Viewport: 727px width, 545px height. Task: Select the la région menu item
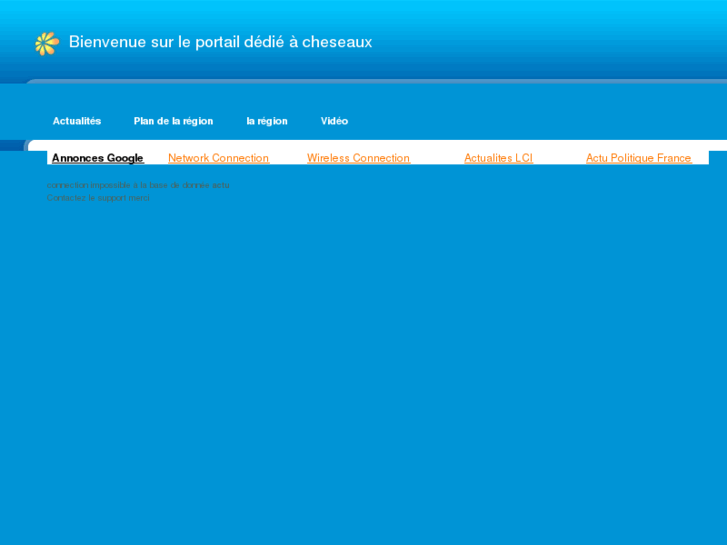(267, 121)
